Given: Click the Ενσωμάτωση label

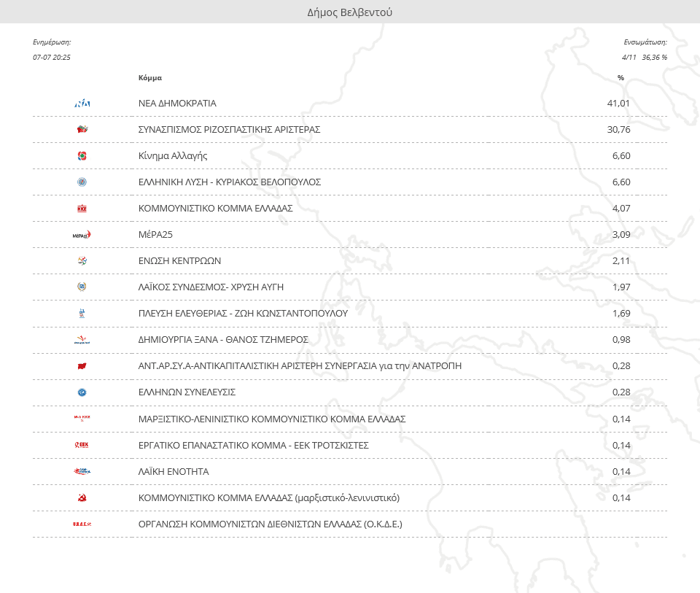Looking at the screenshot, I should point(645,42).
